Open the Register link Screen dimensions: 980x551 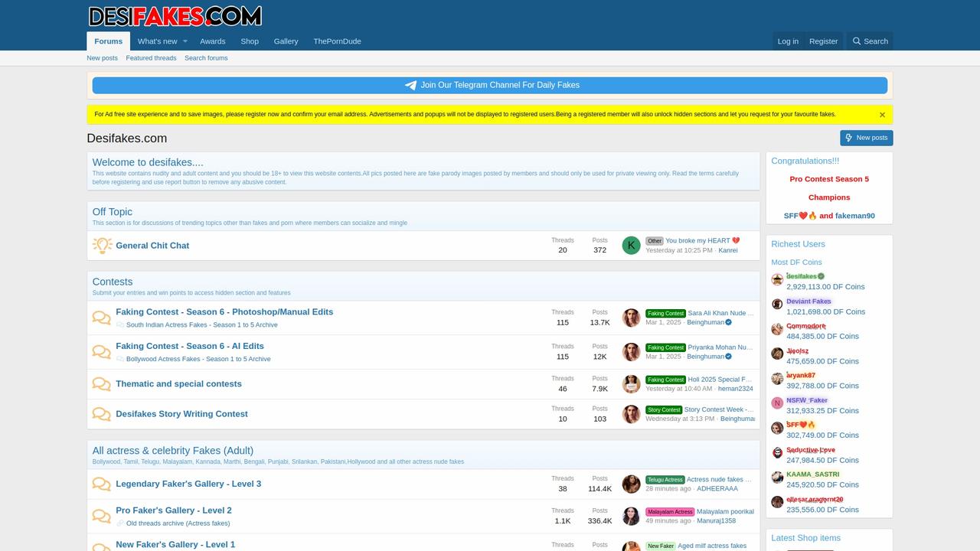823,41
